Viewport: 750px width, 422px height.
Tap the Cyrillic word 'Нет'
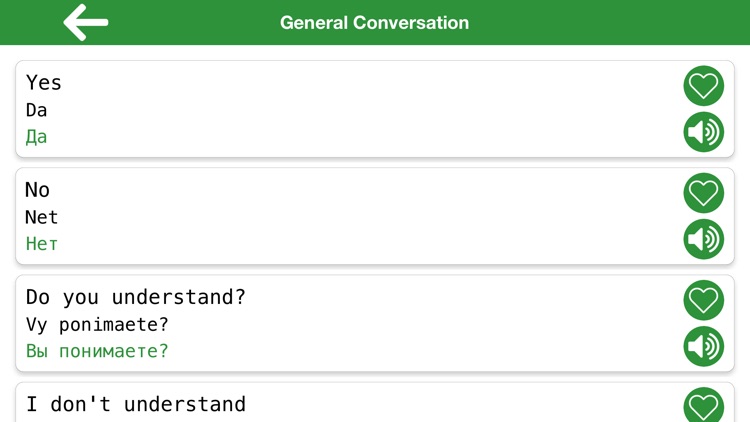[42, 244]
